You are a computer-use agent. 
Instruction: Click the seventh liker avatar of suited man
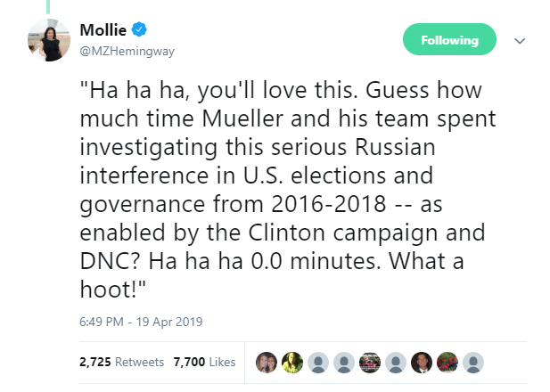422,363
